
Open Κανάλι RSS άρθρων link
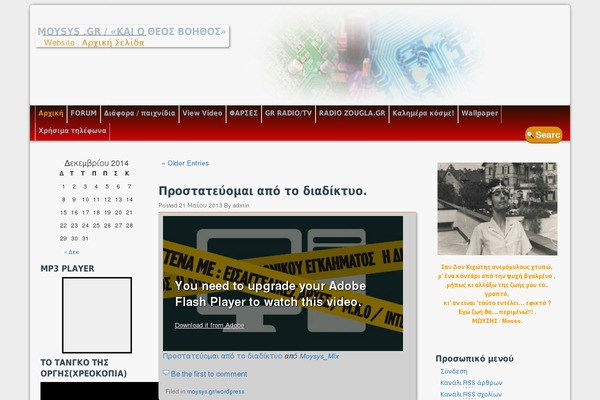pos(471,383)
